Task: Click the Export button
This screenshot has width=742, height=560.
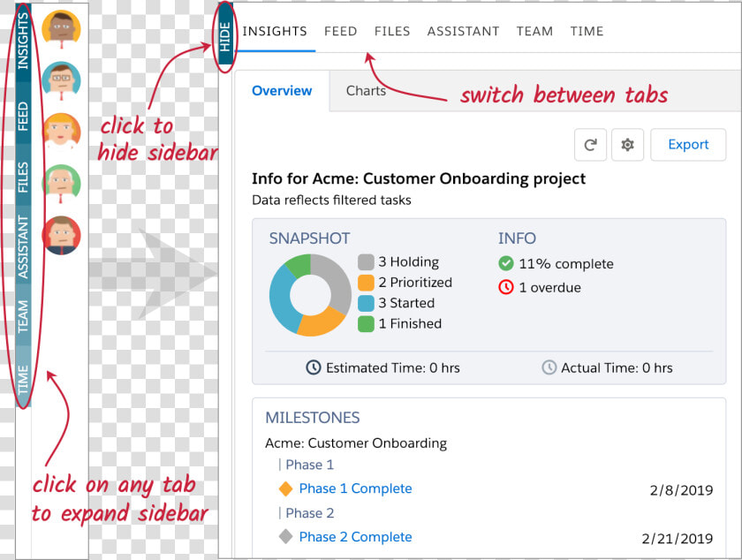Action: [688, 145]
